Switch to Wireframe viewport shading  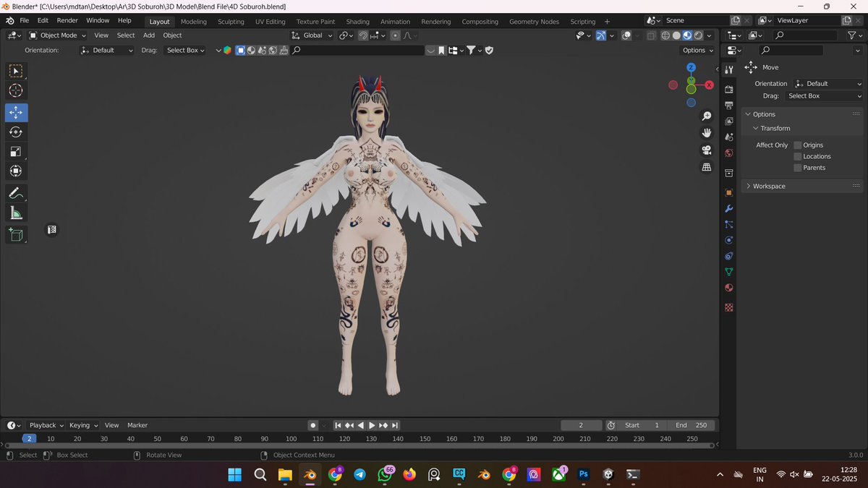point(665,35)
